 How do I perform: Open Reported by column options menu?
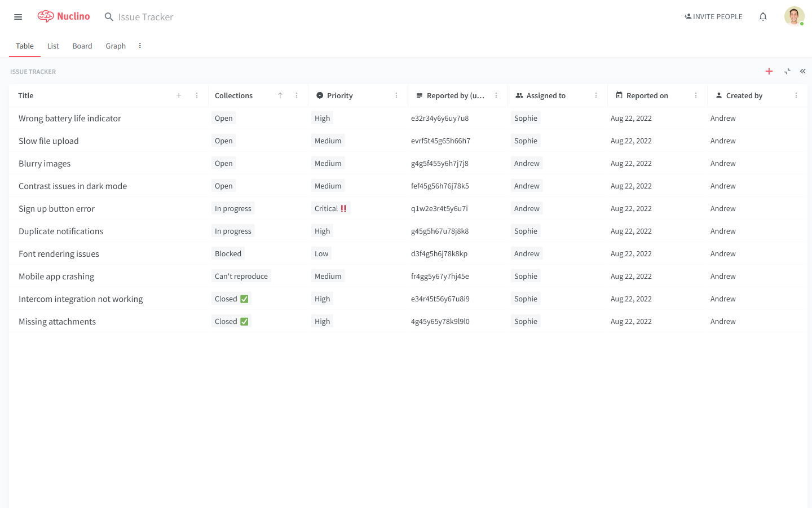click(x=496, y=95)
